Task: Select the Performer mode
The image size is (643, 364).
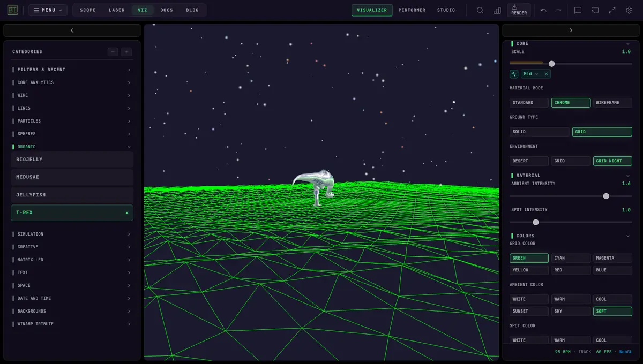Action: point(412,10)
